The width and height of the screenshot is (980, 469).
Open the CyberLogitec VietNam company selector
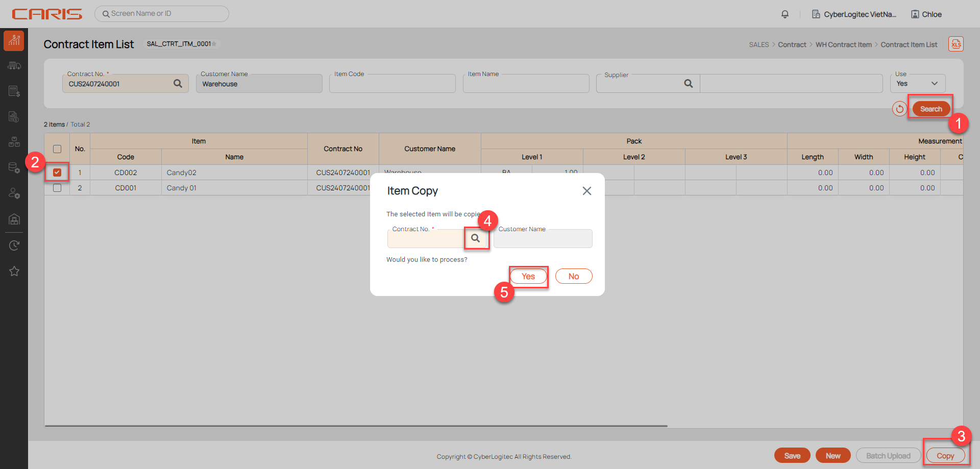pos(854,14)
